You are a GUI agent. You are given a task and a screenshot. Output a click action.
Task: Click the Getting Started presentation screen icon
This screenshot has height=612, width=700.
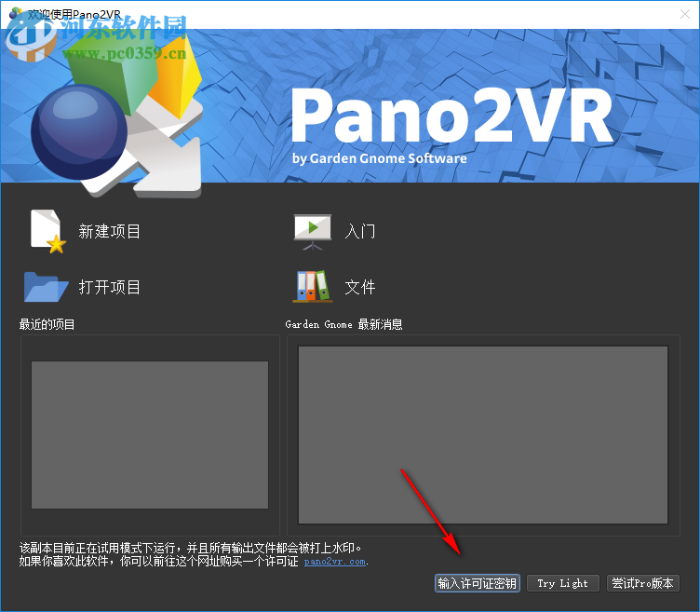pyautogui.click(x=313, y=232)
